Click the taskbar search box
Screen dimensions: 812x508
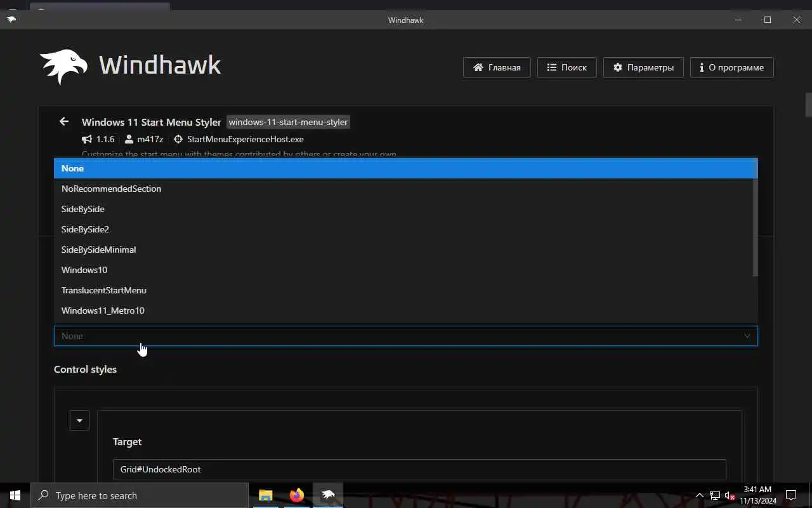pyautogui.click(x=140, y=495)
